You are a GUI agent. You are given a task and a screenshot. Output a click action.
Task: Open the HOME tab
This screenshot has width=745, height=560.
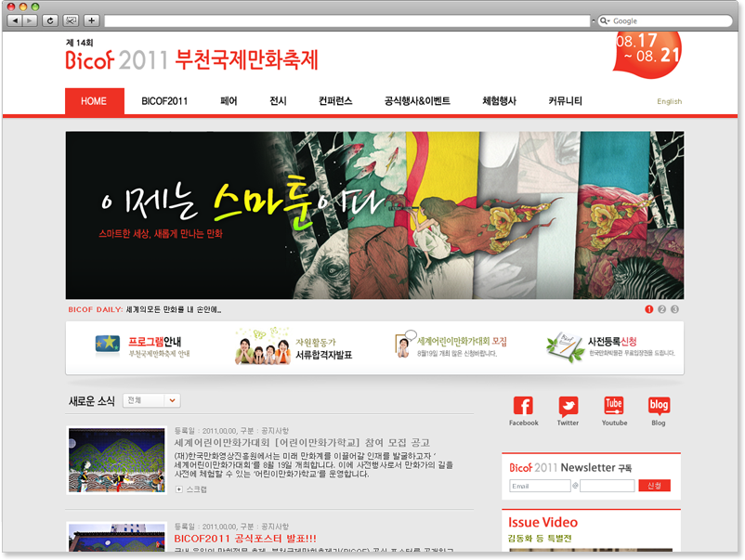coord(94,101)
